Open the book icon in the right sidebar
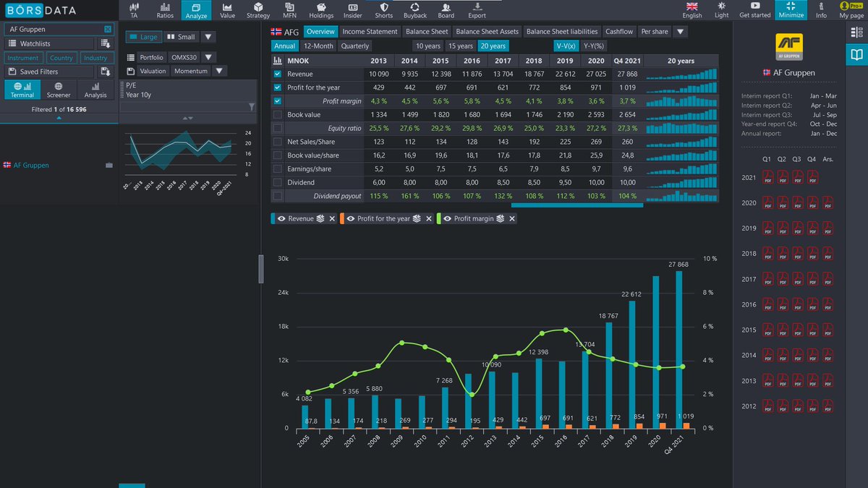This screenshot has width=868, height=488. 857,54
